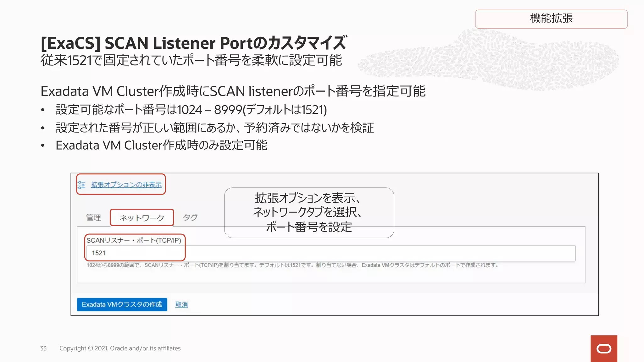The image size is (644, 362).
Task: Click the advanced options slider icon
Action: [x=81, y=185]
